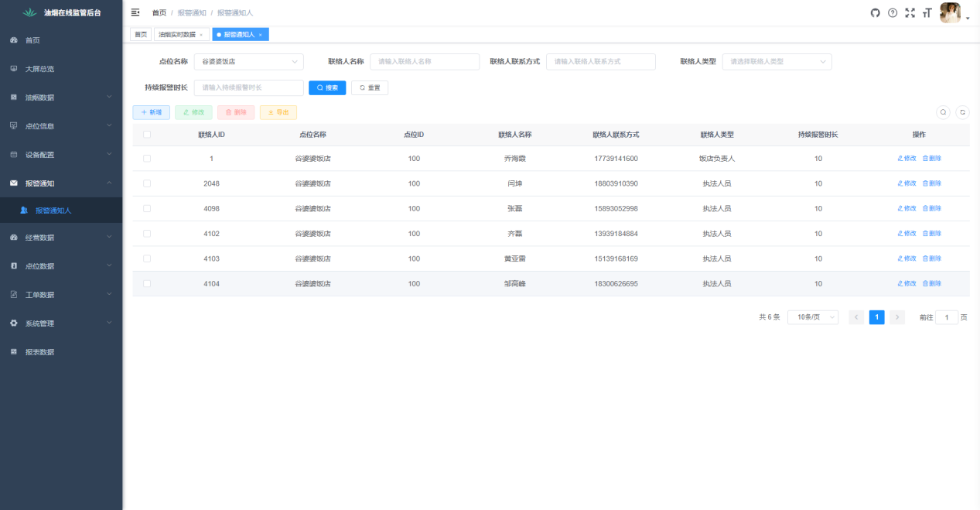This screenshot has width=980, height=510.
Task: Expand the 设备配置 sidebar menu
Action: pyautogui.click(x=61, y=155)
